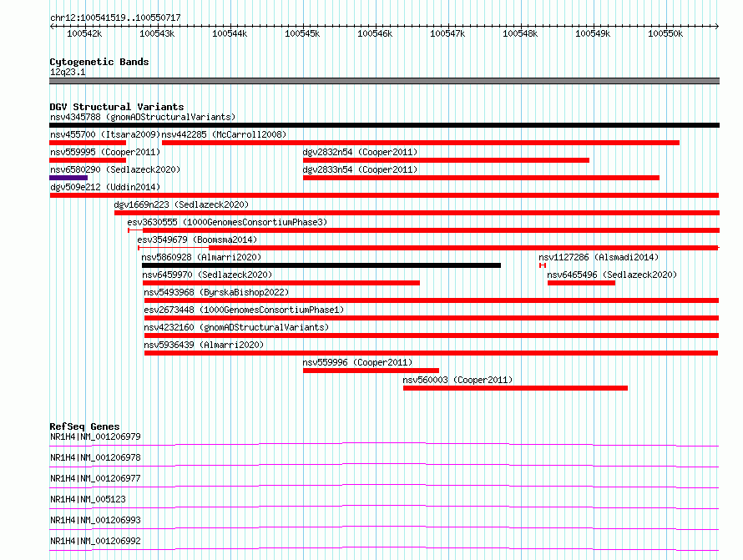Click the esv3630555 1000GenomesConsortiumPhase3 label
The width and height of the screenshot is (743, 560).
coord(227,222)
